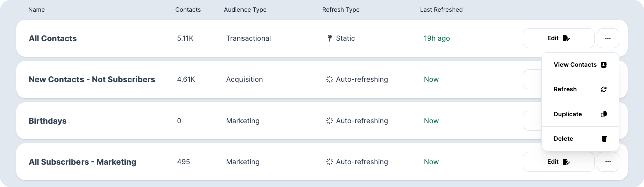The image size is (644, 187).
Task: Click the pin icon next to Static
Action: point(329,38)
